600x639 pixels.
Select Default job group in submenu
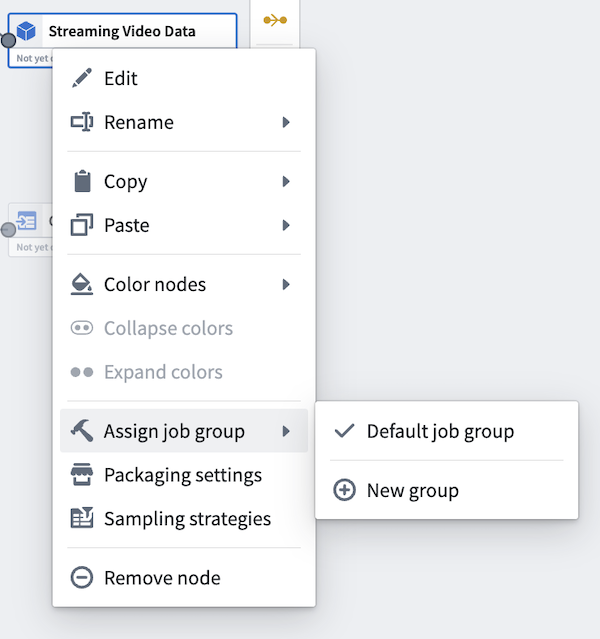click(x=446, y=431)
